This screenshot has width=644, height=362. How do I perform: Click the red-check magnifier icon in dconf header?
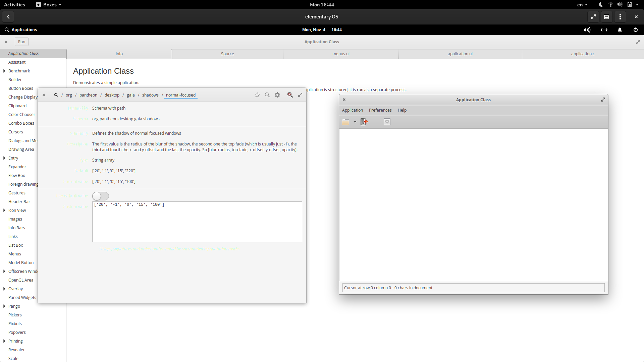pos(290,95)
